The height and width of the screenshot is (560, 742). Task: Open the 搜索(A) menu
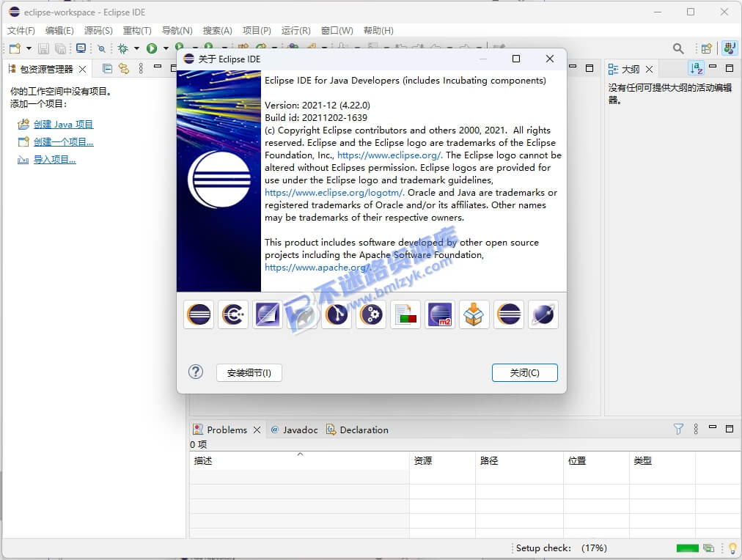pos(217,31)
